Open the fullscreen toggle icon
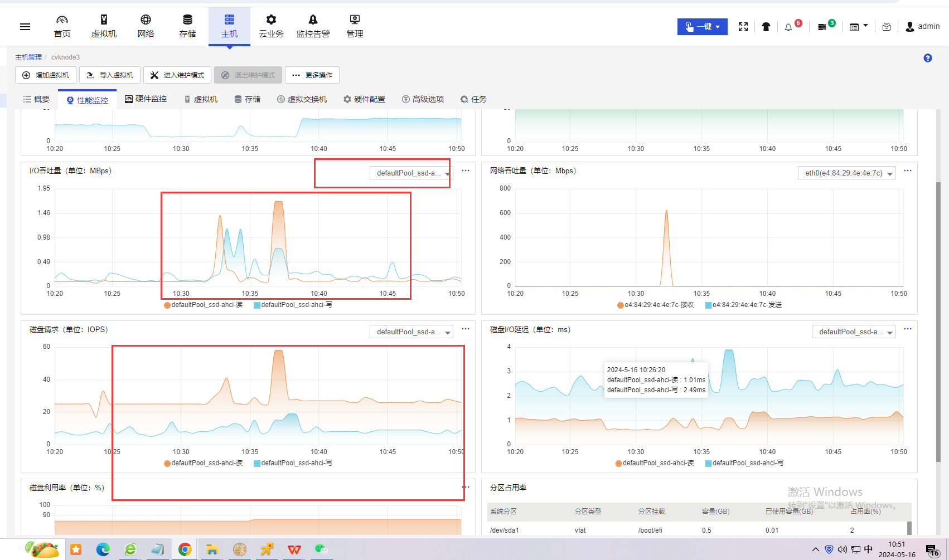Image resolution: width=949 pixels, height=560 pixels. click(x=743, y=27)
